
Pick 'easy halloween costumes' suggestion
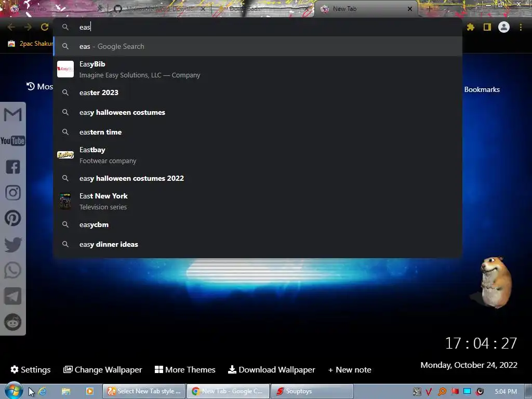click(x=258, y=112)
